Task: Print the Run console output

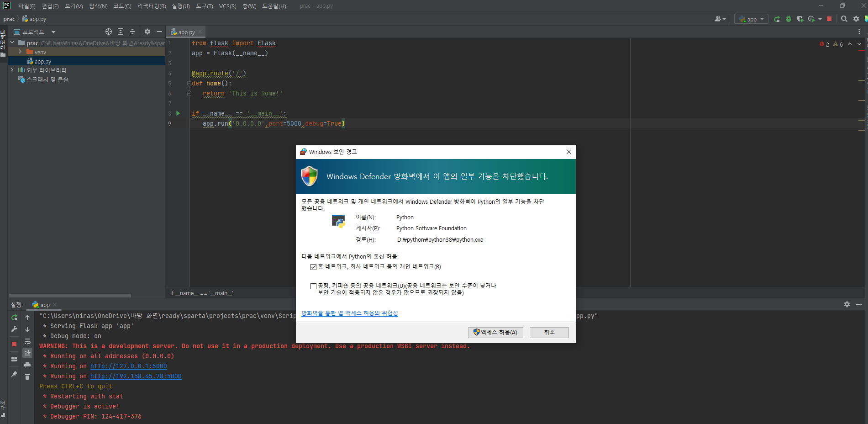Action: pos(27,365)
